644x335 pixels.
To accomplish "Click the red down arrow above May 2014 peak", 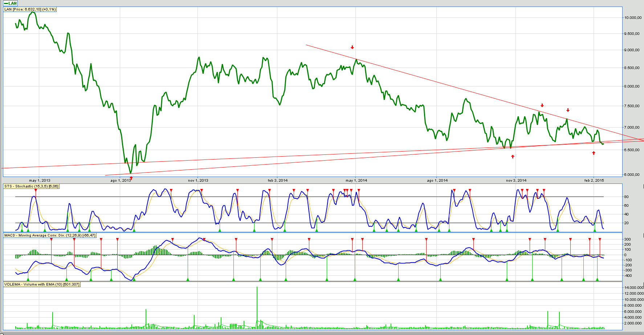I will coord(352,47).
